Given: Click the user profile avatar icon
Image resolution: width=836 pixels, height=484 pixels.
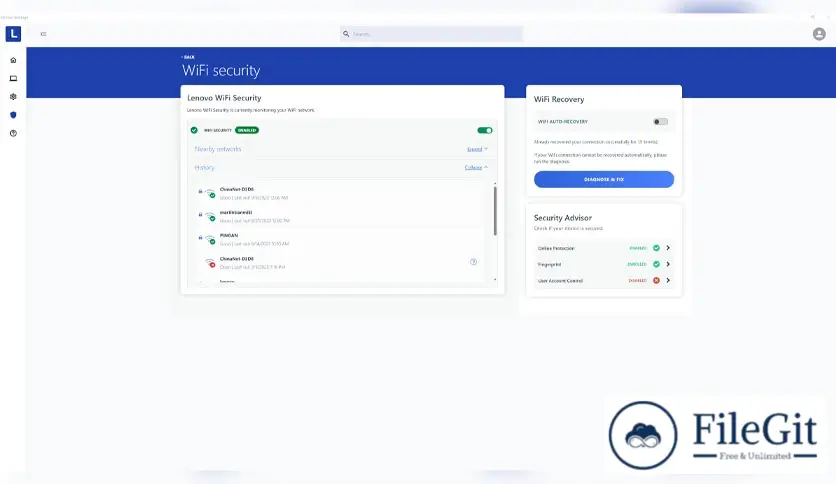Looking at the screenshot, I should [819, 34].
